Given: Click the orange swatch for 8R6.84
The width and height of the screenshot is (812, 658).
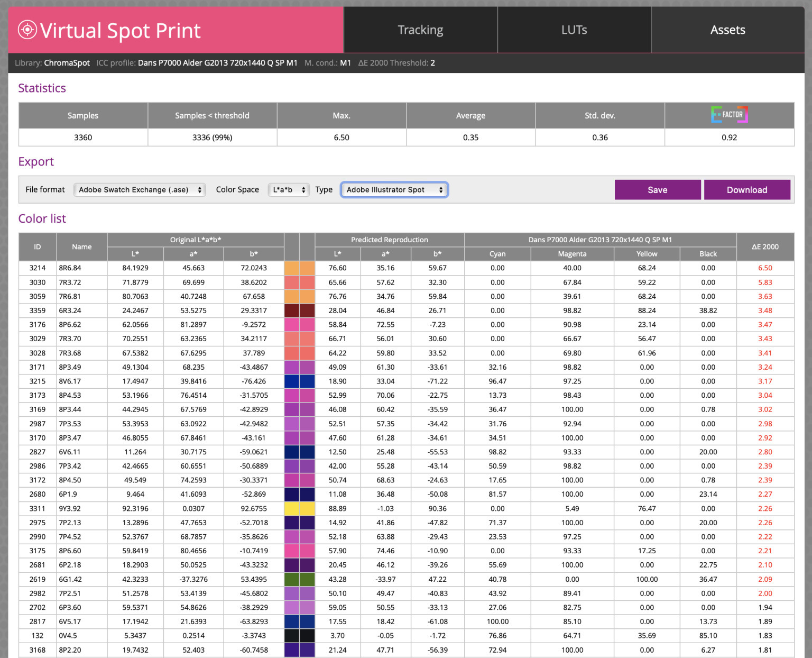Looking at the screenshot, I should point(299,268).
